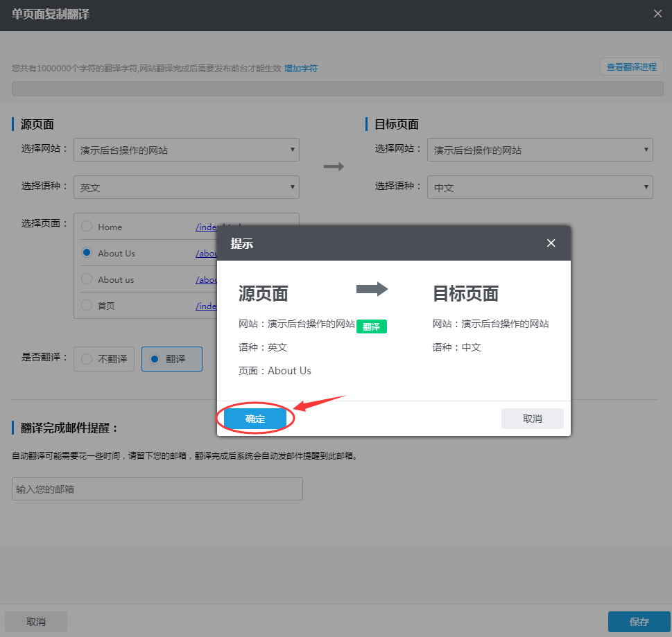Screen dimensions: 672x637
Task: Click the 保存 button at bottom right
Action: (639, 621)
